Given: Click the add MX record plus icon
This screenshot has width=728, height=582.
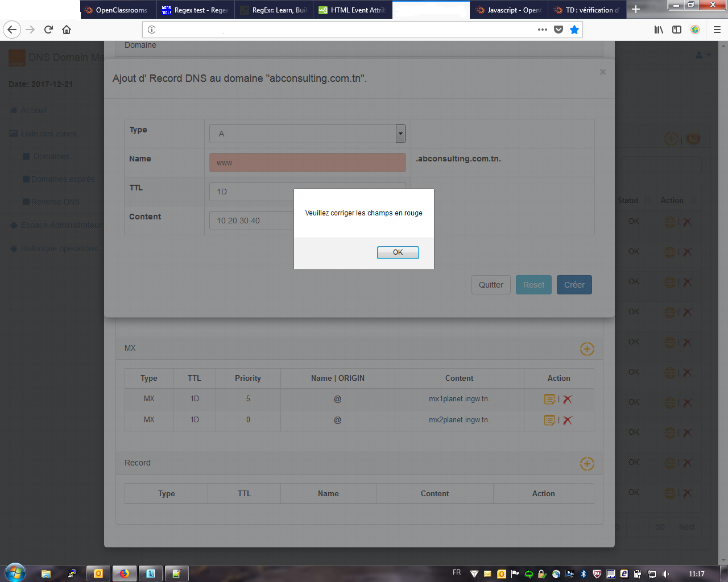Looking at the screenshot, I should pos(587,349).
